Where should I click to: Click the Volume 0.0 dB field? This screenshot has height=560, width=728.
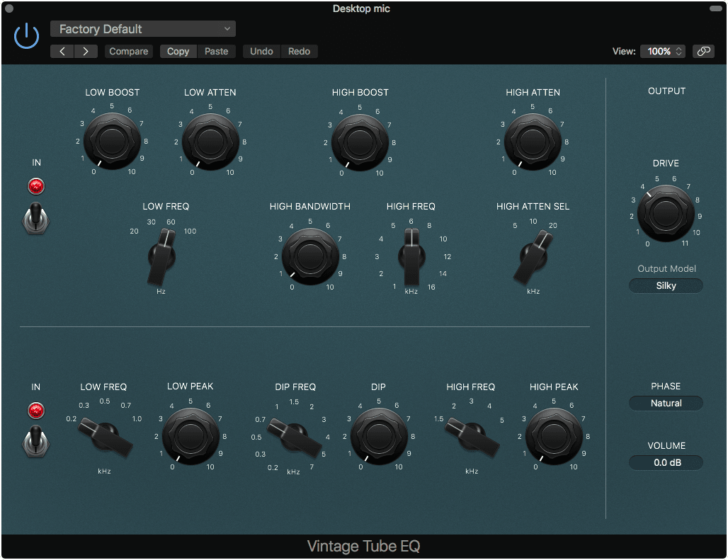point(666,462)
